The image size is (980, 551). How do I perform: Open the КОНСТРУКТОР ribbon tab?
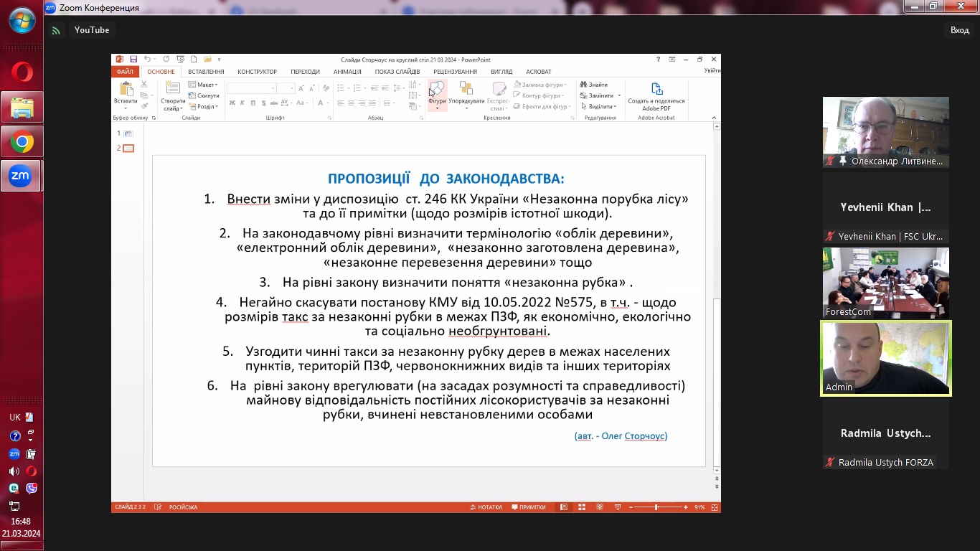point(257,72)
